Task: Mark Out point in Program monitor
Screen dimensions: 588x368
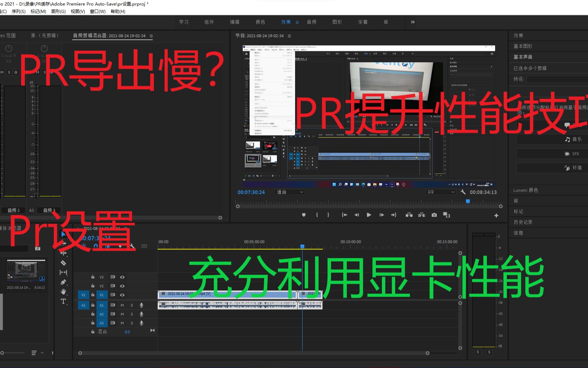Action: coord(328,215)
